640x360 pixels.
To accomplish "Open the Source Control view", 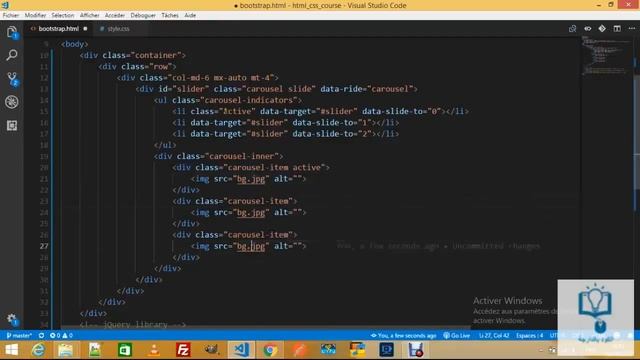I will point(12,78).
